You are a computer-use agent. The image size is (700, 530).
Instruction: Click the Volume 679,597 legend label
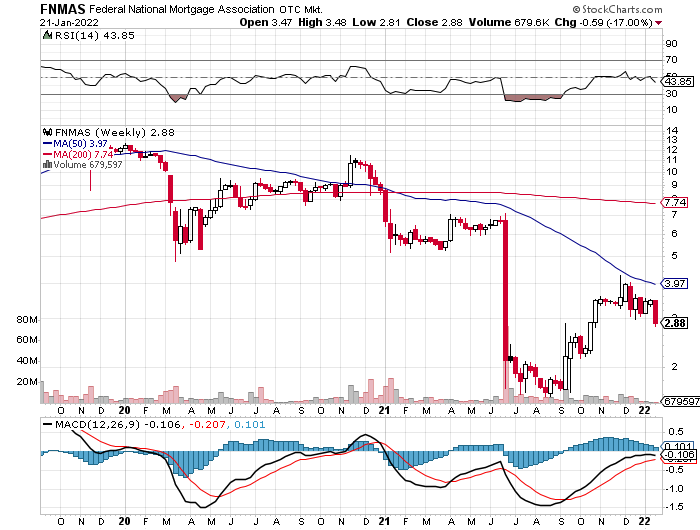(88, 165)
